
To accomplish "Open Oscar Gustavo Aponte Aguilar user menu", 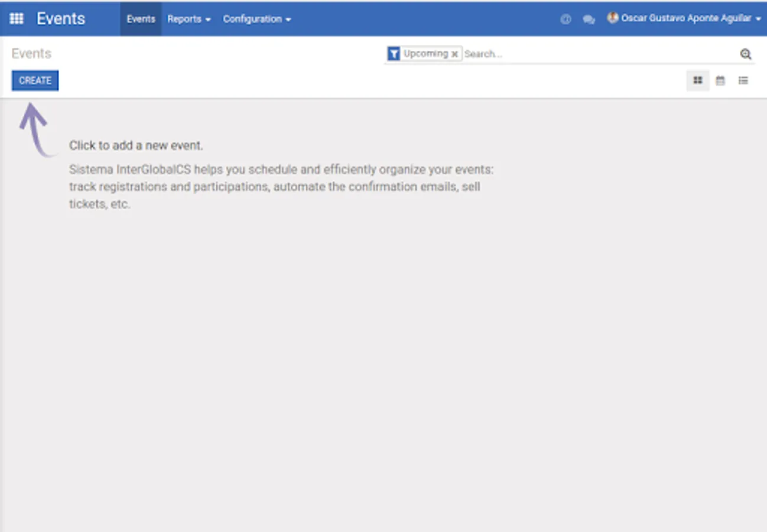I will click(685, 18).
